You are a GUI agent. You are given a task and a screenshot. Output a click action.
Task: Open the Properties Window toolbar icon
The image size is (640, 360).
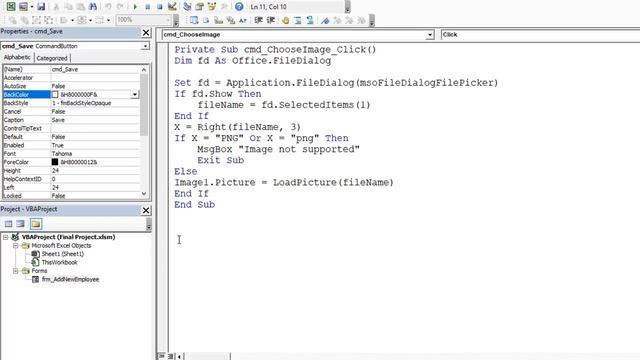(200, 7)
